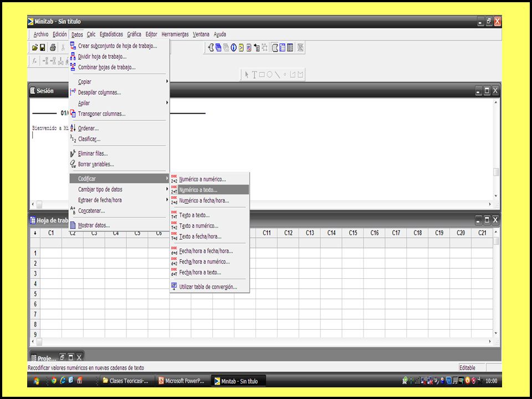Click the Save project floppy icon
The height and width of the screenshot is (399, 532).
(43, 48)
